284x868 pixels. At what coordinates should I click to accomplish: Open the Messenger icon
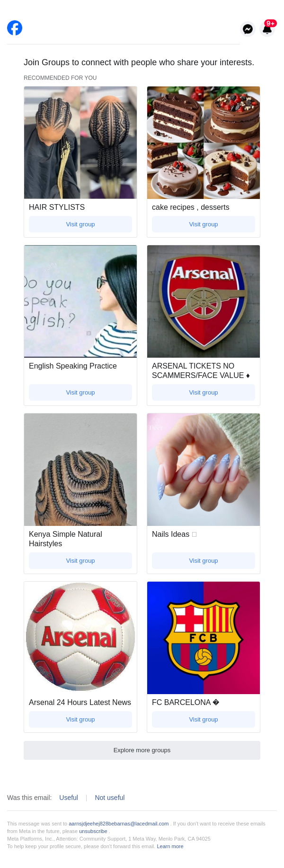248,29
